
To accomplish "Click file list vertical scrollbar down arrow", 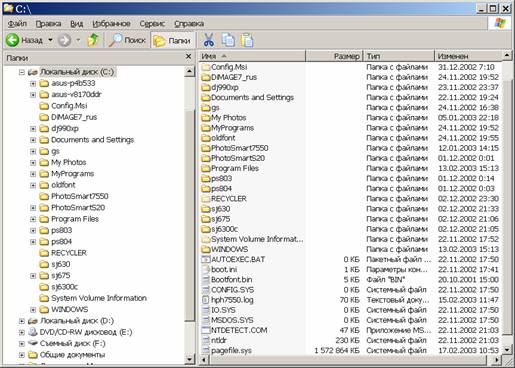I will pyautogui.click(x=507, y=350).
